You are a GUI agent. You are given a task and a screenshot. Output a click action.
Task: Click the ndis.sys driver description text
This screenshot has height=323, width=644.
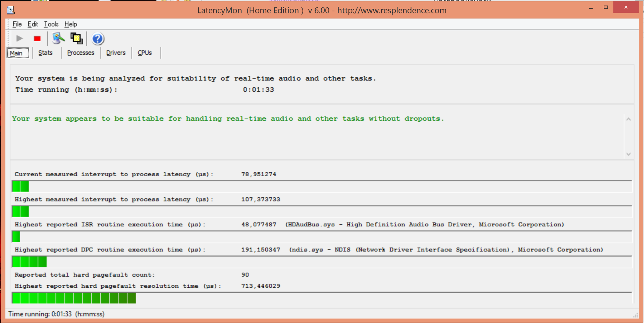(446, 250)
